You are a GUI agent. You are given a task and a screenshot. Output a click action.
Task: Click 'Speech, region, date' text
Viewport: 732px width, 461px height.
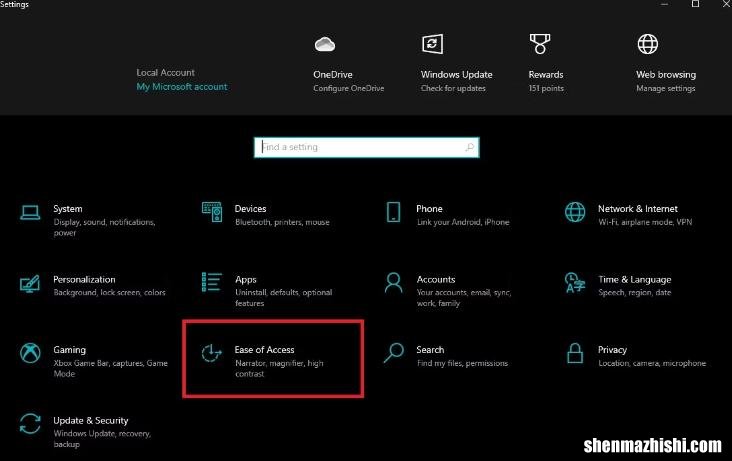[635, 292]
